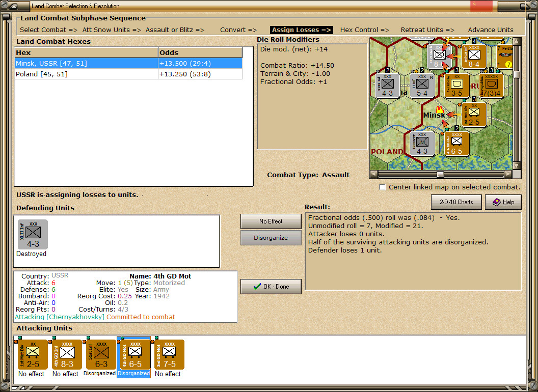Click the map's vertical scrollbar thumb

tap(517, 74)
